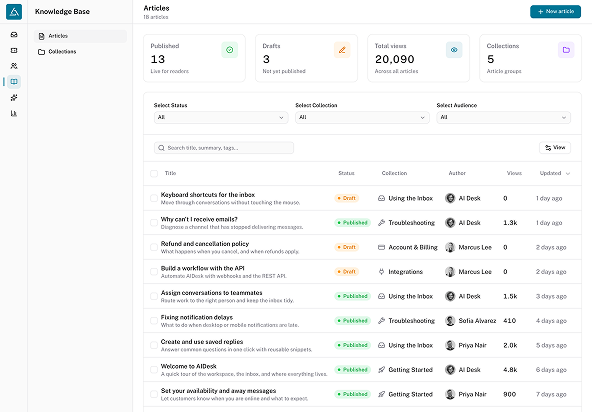Click the '7 days ago' updated value
The image size is (592, 412).
(x=551, y=394)
